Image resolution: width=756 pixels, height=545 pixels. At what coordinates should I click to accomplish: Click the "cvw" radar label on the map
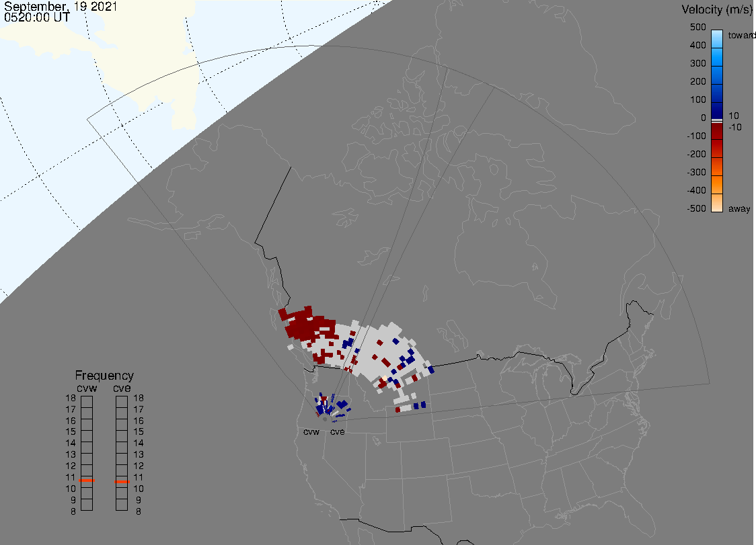(311, 431)
